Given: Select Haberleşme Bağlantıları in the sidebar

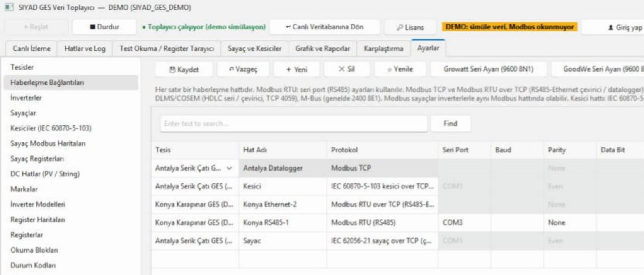Looking at the screenshot, I should tap(70, 82).
